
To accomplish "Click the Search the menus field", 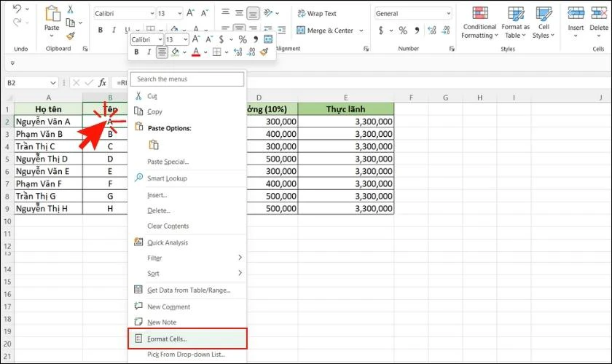I will point(187,79).
